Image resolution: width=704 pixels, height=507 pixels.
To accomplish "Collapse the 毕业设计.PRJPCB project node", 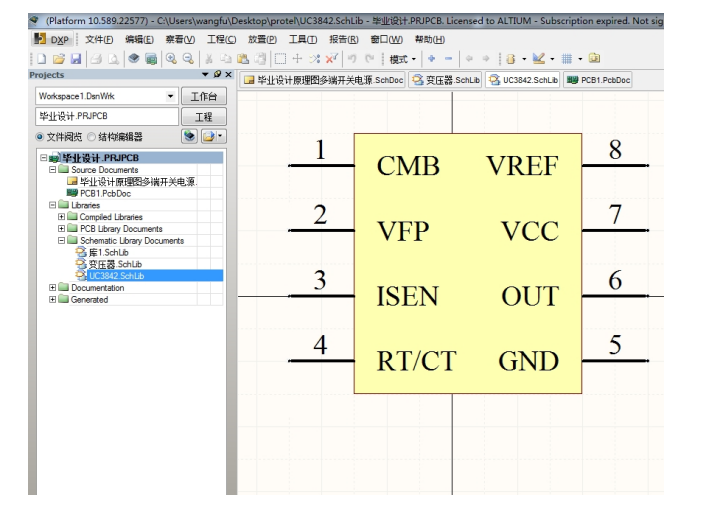I will 44,158.
